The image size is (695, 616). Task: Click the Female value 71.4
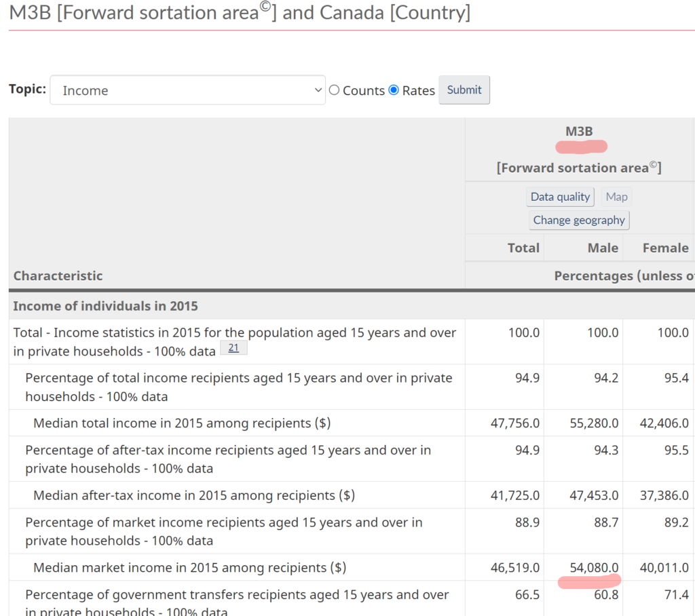pos(677,595)
